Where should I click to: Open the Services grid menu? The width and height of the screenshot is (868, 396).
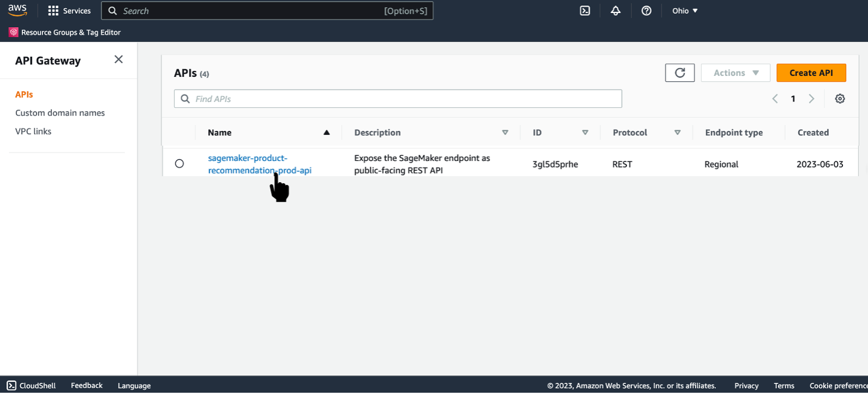tap(69, 11)
